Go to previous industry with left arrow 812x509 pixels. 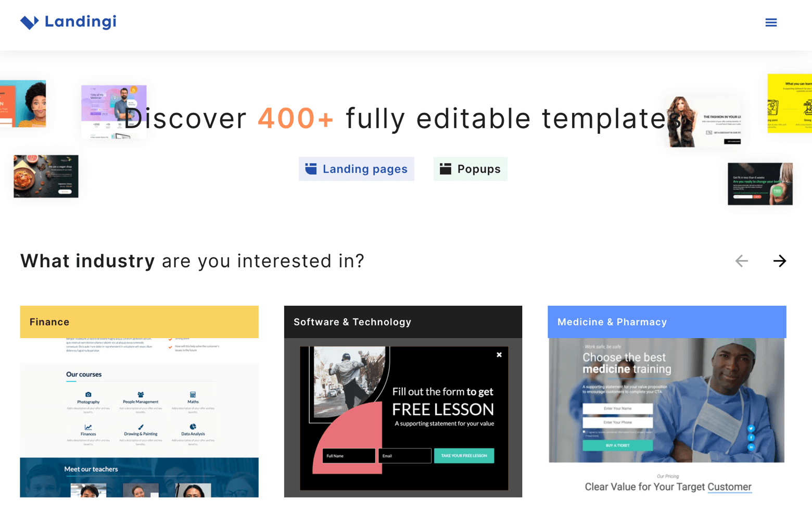pyautogui.click(x=741, y=261)
